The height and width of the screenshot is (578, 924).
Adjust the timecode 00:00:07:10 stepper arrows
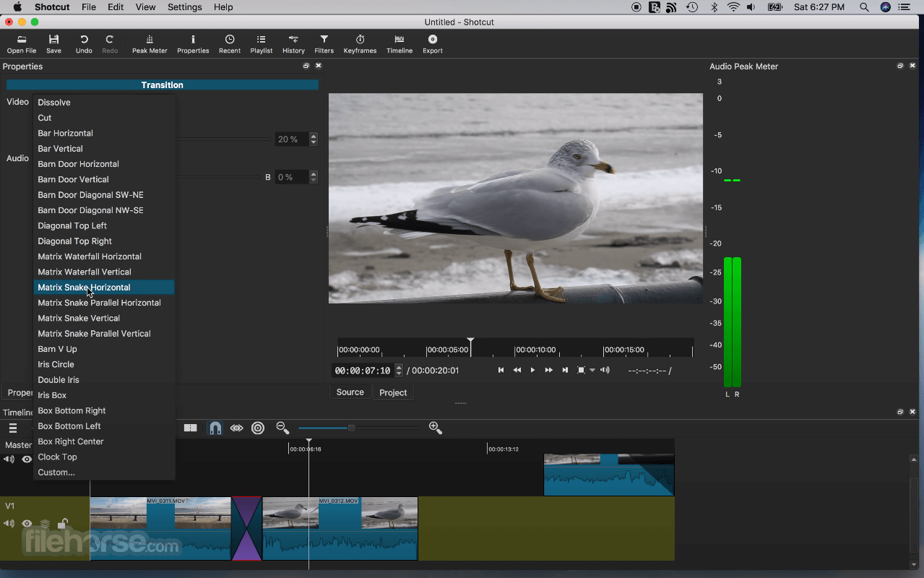click(x=399, y=370)
